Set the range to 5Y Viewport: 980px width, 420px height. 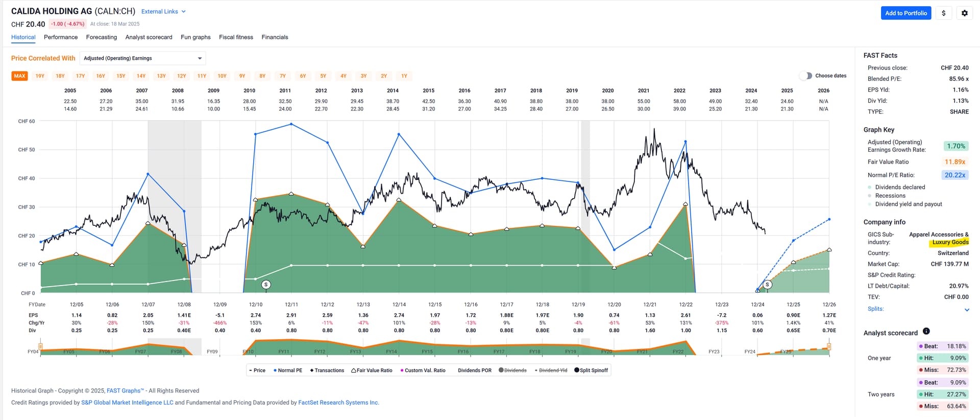point(323,76)
